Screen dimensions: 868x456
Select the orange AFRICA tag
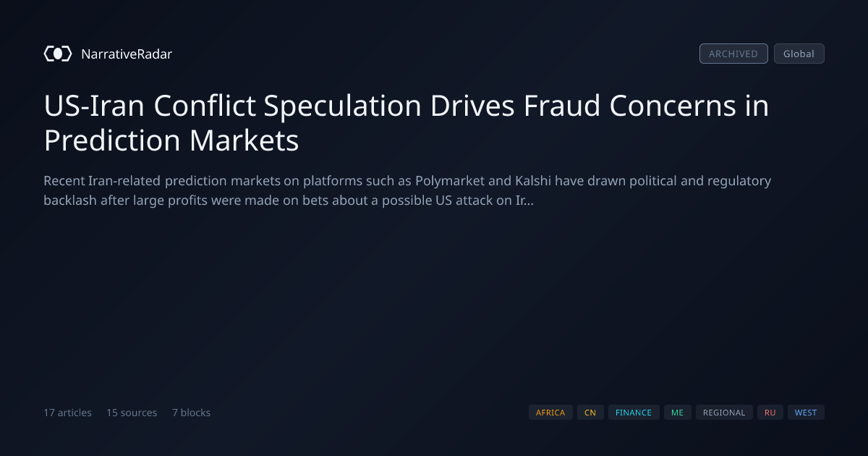point(550,413)
